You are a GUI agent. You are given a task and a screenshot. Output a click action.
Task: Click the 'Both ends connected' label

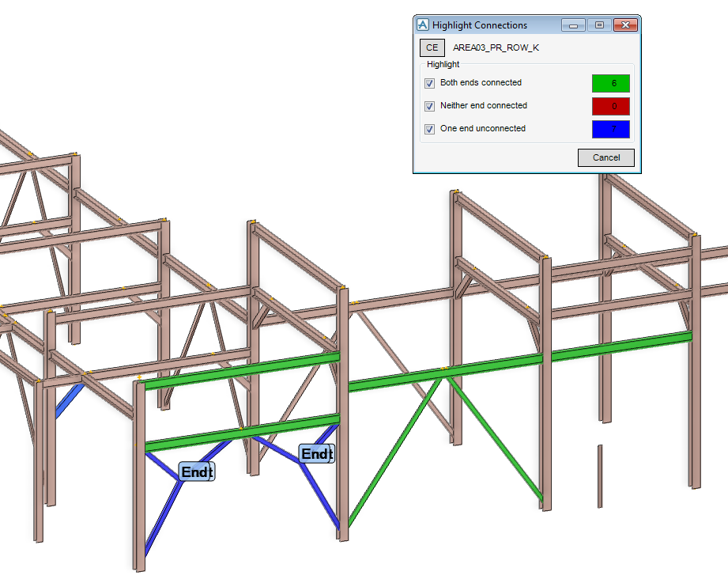click(x=481, y=83)
